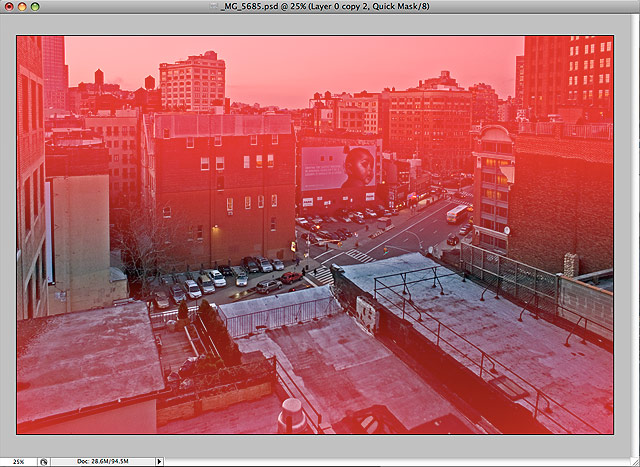Click the document proxy icon in title bar
Screen dimensions: 640x467
[x=214, y=7]
